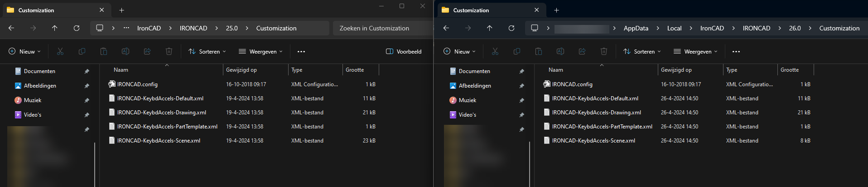The width and height of the screenshot is (868, 187).
Task: Navigate to AppData in right address bar
Action: point(636,28)
